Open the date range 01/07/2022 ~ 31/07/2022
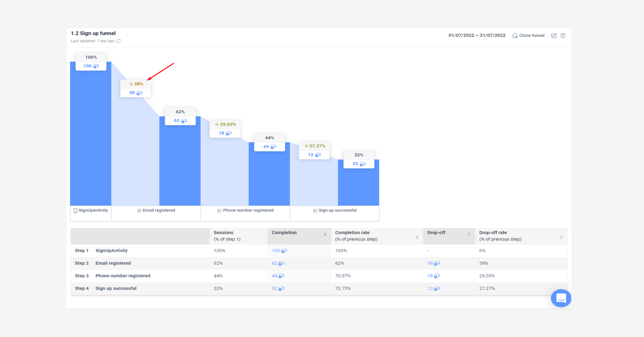 477,35
